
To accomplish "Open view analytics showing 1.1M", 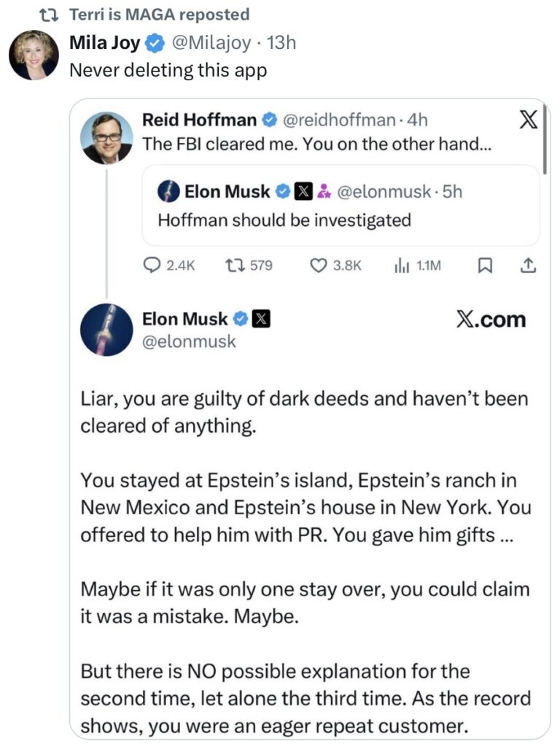I will (400, 266).
